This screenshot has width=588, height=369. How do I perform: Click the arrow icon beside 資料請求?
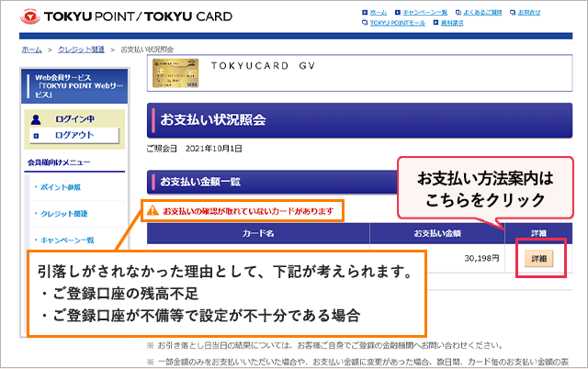(435, 23)
